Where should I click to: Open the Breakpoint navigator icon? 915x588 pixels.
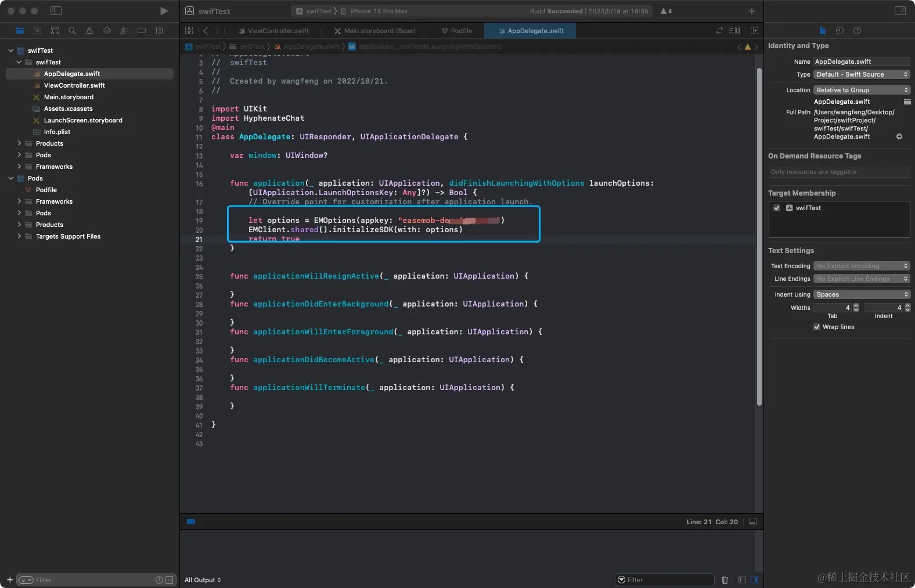coord(142,31)
